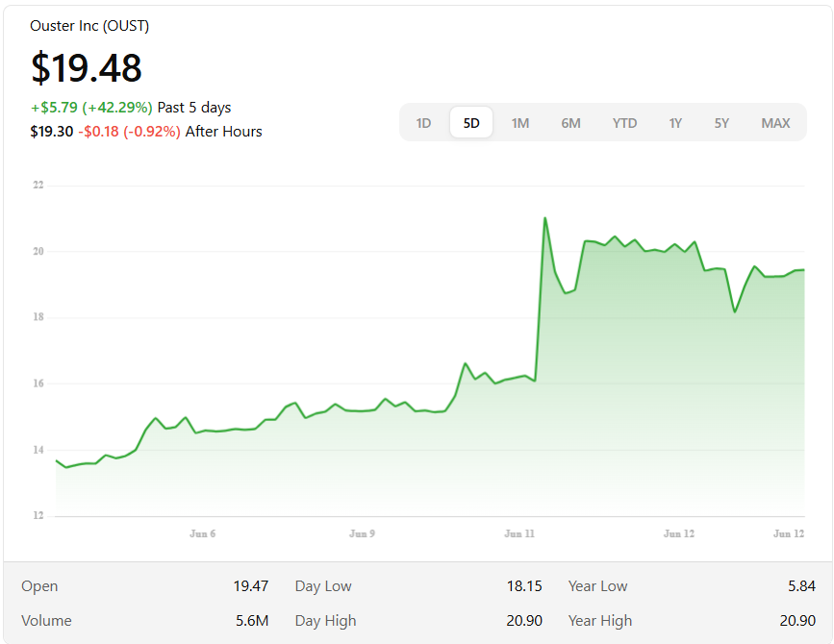834x644 pixels.
Task: Click the 18 y-axis label
Action: pyautogui.click(x=38, y=317)
